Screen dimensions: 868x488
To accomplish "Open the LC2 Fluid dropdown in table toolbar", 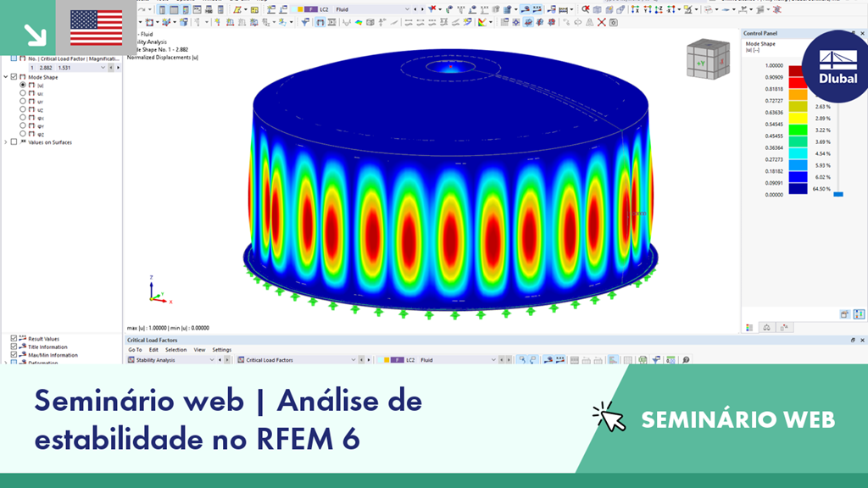I will click(493, 359).
